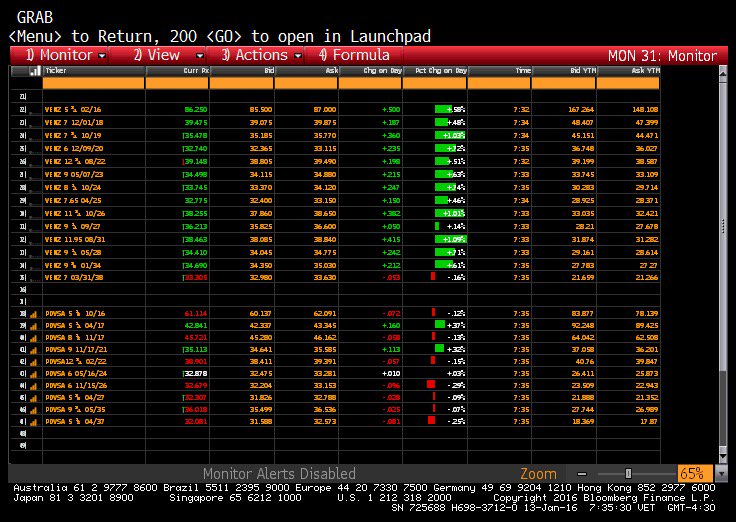
Task: Open the Formula menu item
Action: tap(354, 55)
